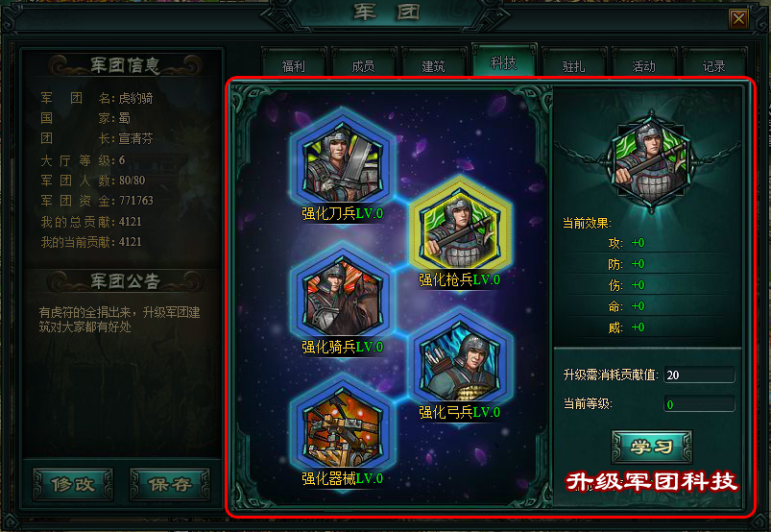Select the 强化器械 siege machine icon
771x532 pixels.
click(343, 426)
